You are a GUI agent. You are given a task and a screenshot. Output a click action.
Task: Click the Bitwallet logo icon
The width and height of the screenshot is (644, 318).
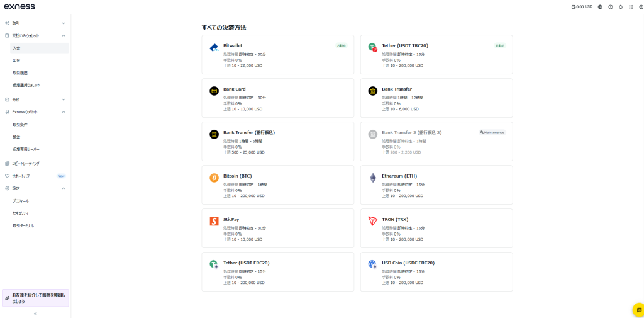point(214,48)
